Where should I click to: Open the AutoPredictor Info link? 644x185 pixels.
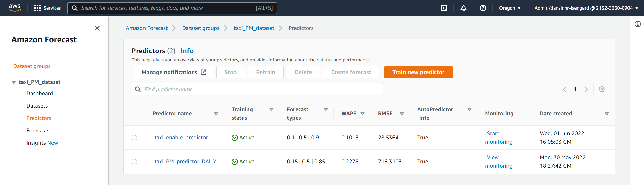tap(424, 118)
